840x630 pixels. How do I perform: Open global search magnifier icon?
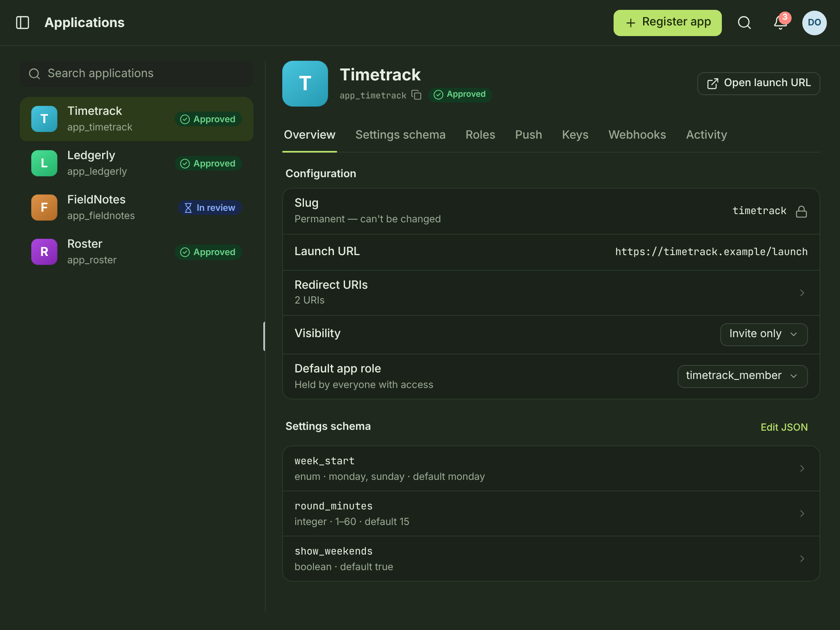tap(744, 23)
